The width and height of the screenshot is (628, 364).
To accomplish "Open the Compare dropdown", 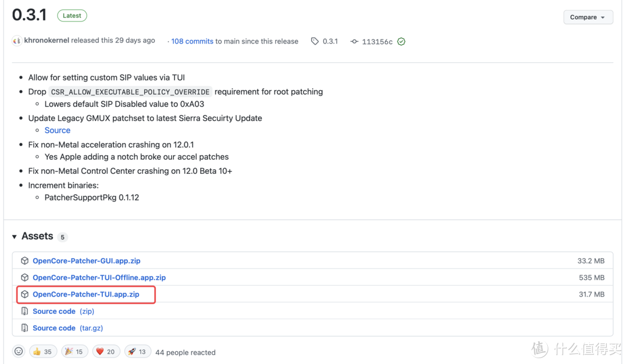I will pyautogui.click(x=587, y=17).
